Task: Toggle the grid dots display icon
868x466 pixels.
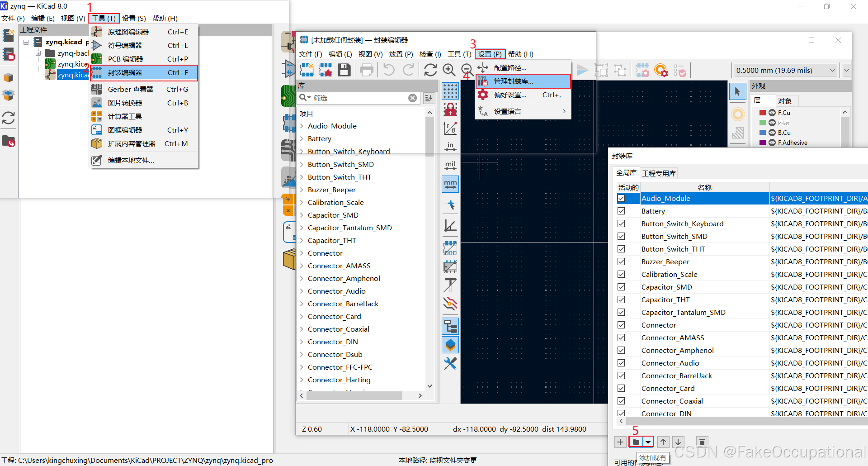Action: (x=450, y=91)
